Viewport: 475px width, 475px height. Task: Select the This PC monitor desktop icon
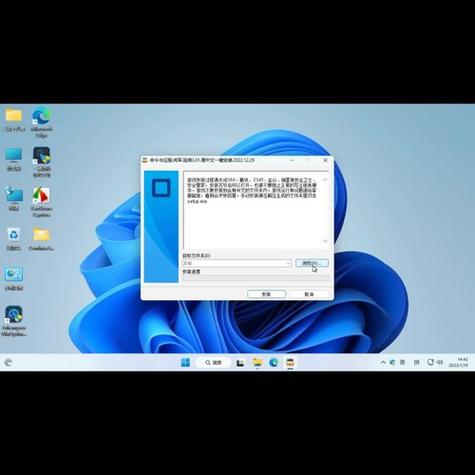pyautogui.click(x=14, y=155)
